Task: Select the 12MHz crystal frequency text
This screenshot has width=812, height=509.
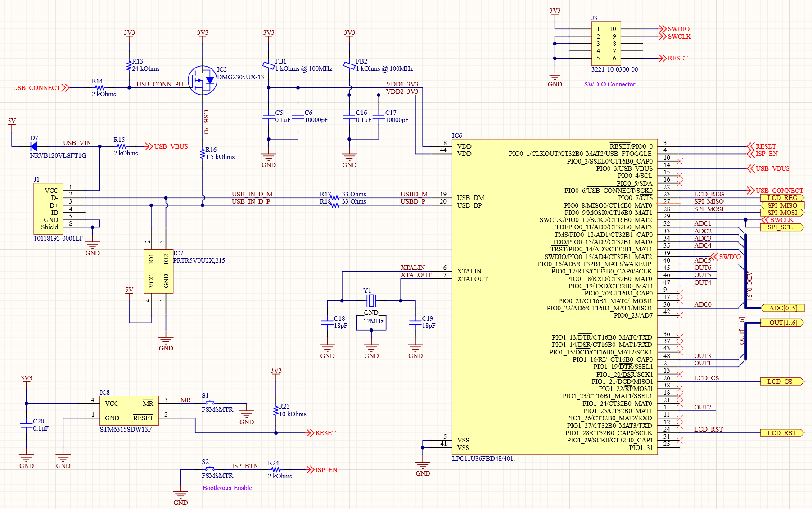Action: tap(373, 321)
